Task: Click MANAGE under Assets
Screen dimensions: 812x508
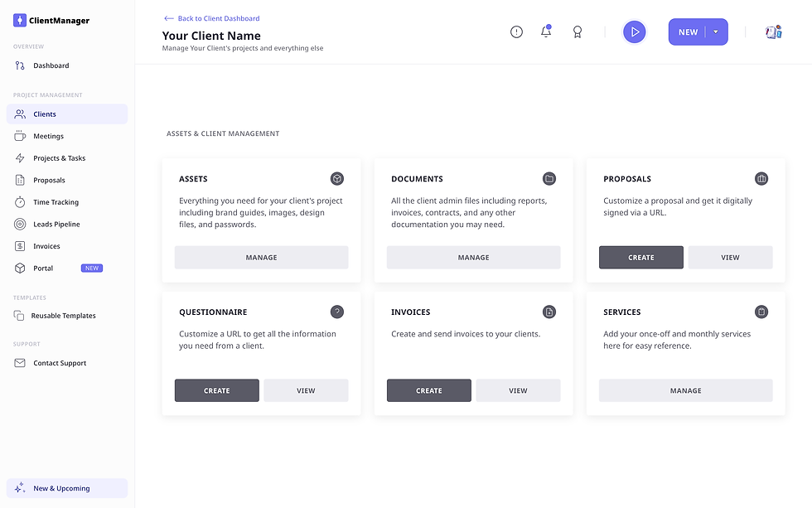Action: coord(261,257)
